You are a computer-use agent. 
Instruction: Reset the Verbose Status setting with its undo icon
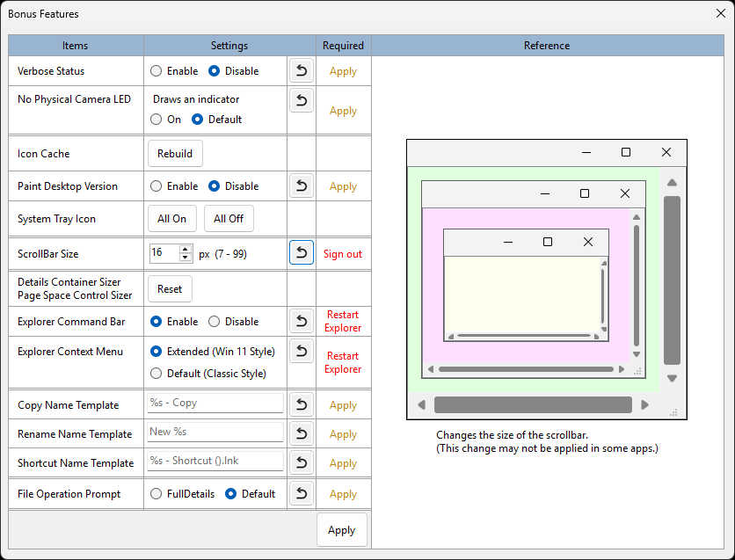click(302, 70)
